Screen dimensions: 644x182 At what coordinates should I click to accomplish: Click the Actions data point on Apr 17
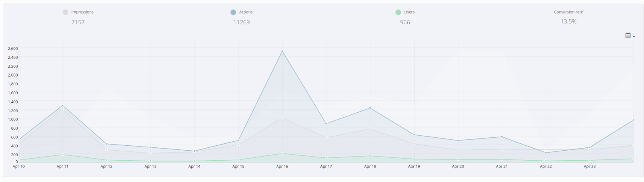(326, 124)
